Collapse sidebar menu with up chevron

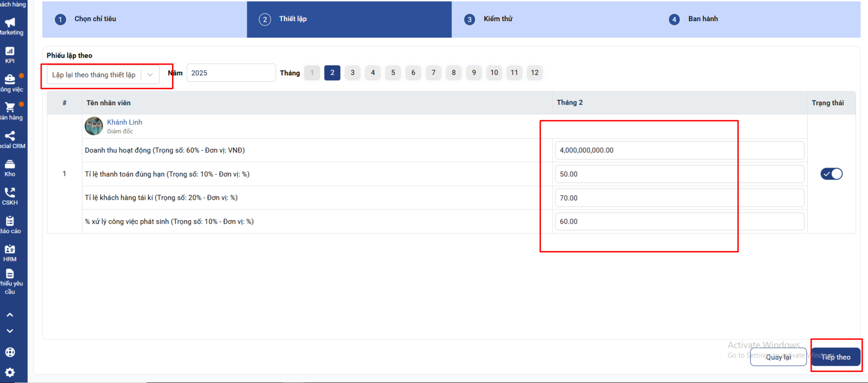(x=10, y=315)
